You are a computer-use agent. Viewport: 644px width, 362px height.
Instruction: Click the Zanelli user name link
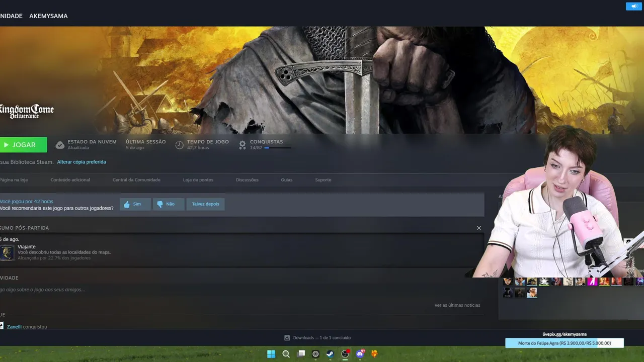click(14, 327)
